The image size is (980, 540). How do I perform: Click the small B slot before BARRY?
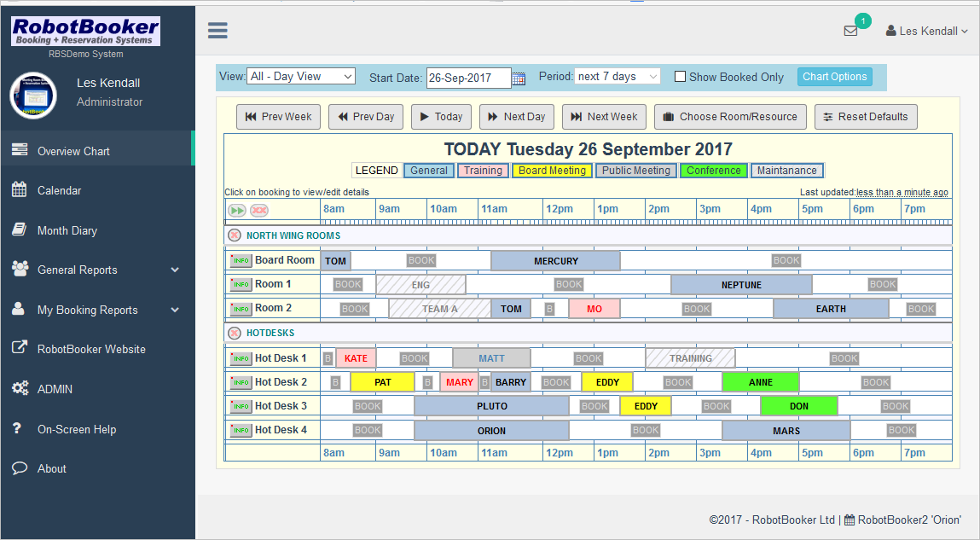(x=484, y=382)
